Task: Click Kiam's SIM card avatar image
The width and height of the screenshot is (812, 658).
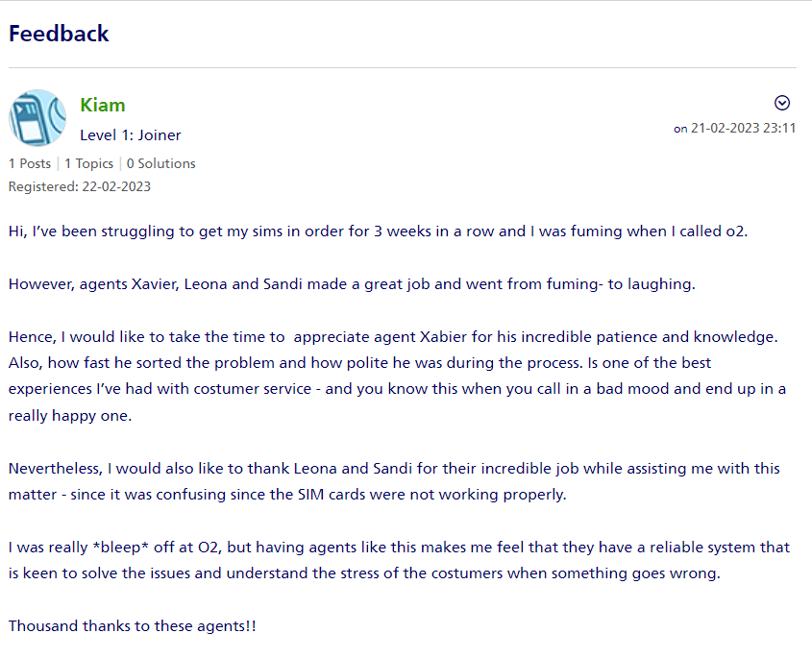Action: click(37, 118)
